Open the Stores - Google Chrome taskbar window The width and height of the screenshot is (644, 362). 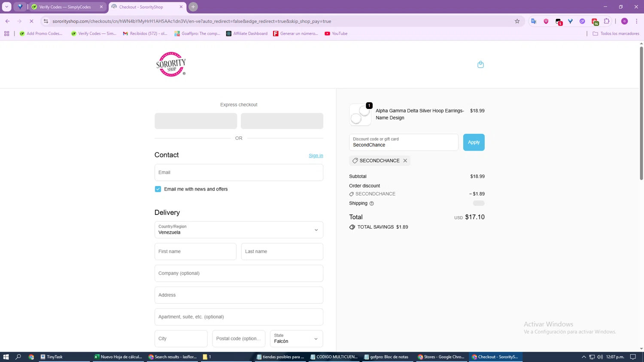click(x=441, y=357)
